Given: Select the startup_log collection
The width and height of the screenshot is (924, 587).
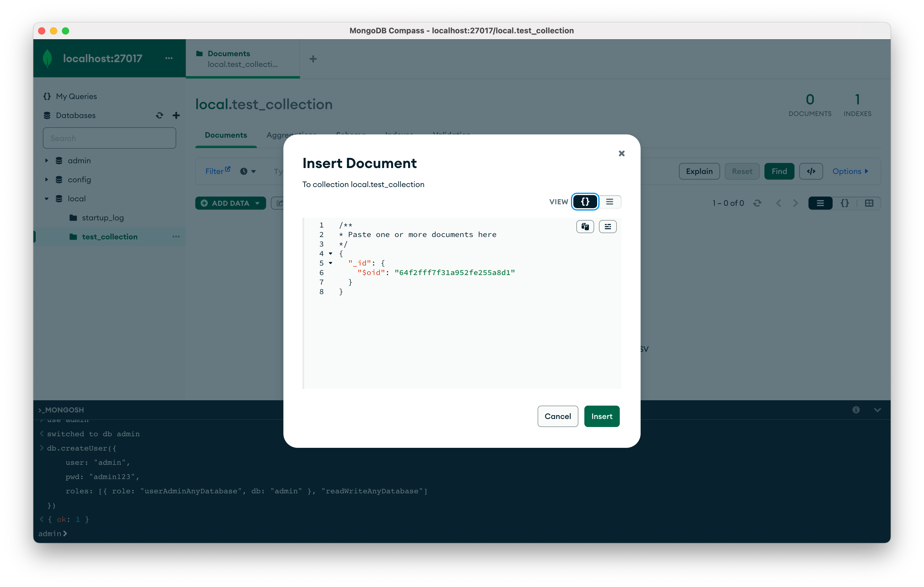Looking at the screenshot, I should [x=102, y=218].
